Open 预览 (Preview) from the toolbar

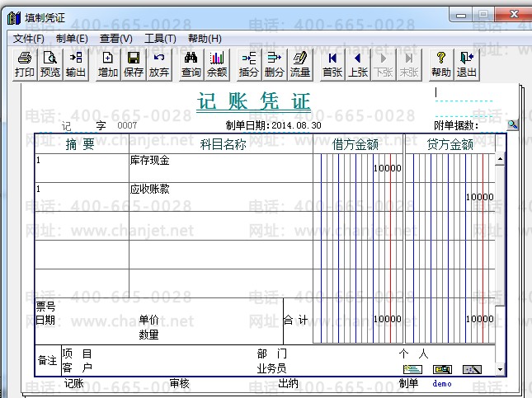pyautogui.click(x=50, y=63)
